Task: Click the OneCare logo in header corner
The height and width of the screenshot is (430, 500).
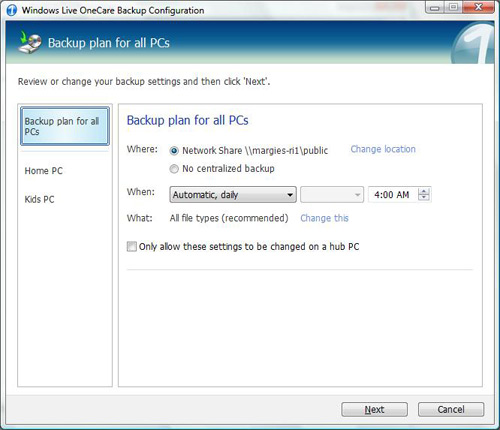Action: [473, 43]
